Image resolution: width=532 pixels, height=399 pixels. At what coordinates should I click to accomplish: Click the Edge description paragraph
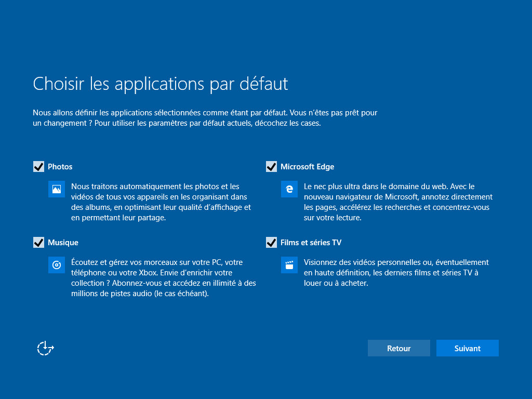pos(397,202)
